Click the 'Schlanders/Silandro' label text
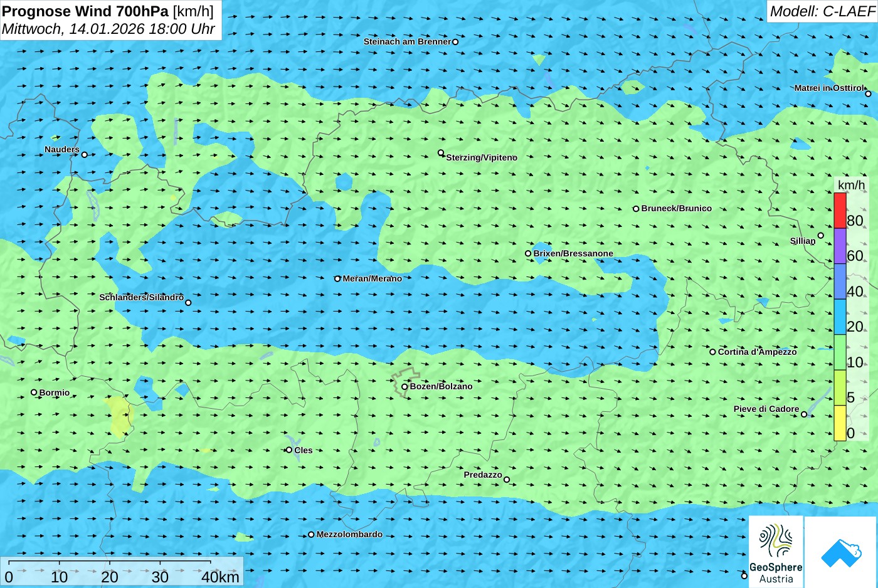Screen dimensions: 878x588 142,297
